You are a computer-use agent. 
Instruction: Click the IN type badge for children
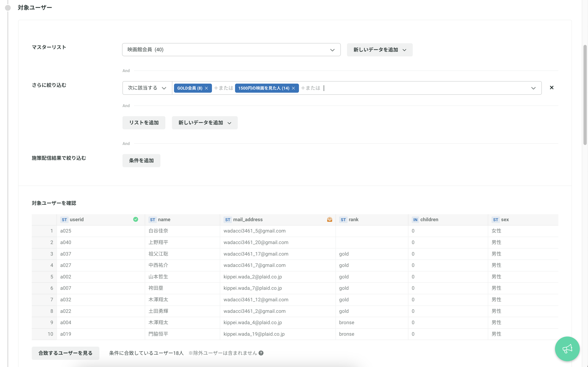(415, 220)
